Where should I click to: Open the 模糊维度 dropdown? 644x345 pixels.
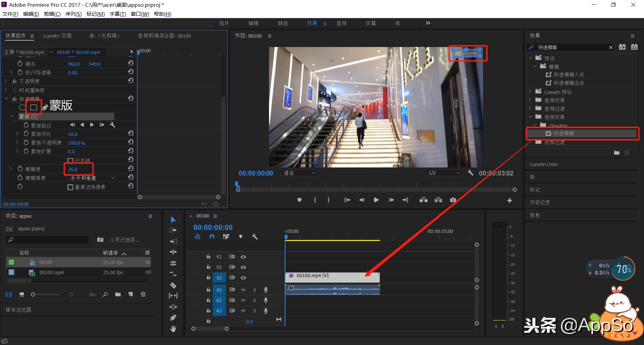pyautogui.click(x=92, y=178)
